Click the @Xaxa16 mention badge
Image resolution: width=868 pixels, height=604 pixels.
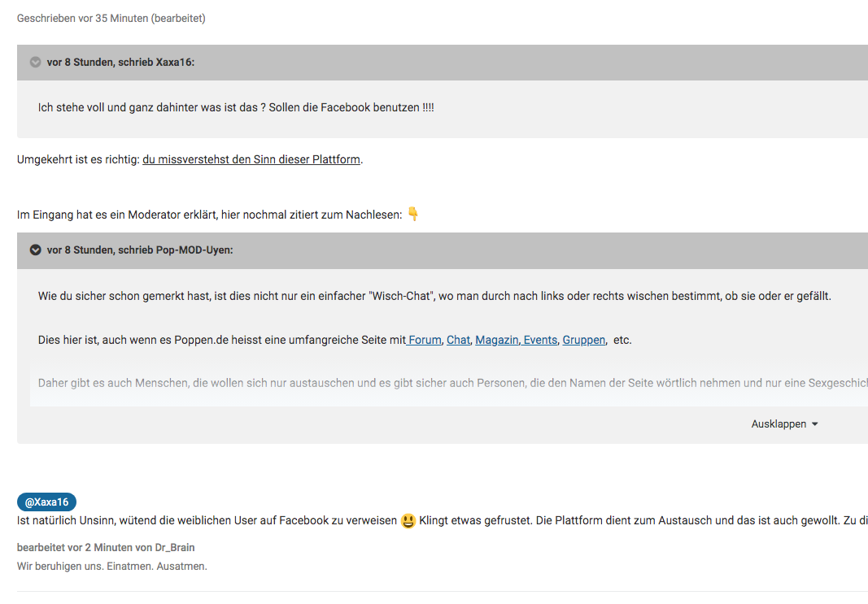46,502
